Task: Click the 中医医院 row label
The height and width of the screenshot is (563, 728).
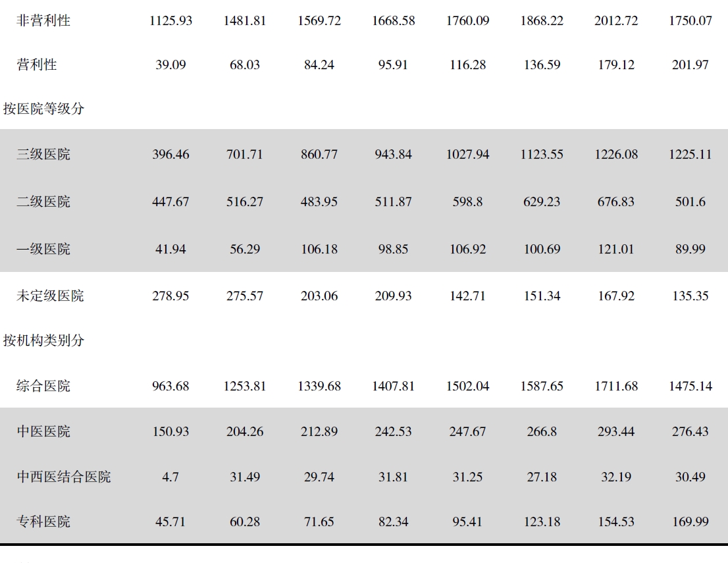Action: click(43, 431)
